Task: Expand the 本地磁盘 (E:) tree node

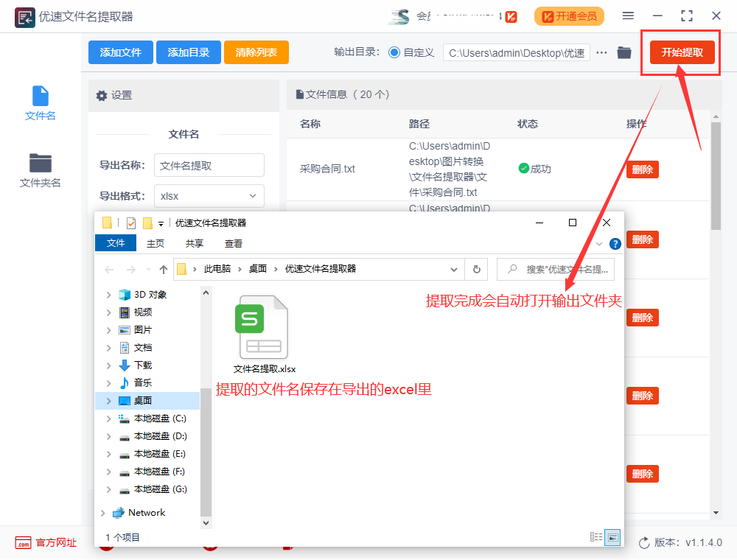Action: [108, 455]
